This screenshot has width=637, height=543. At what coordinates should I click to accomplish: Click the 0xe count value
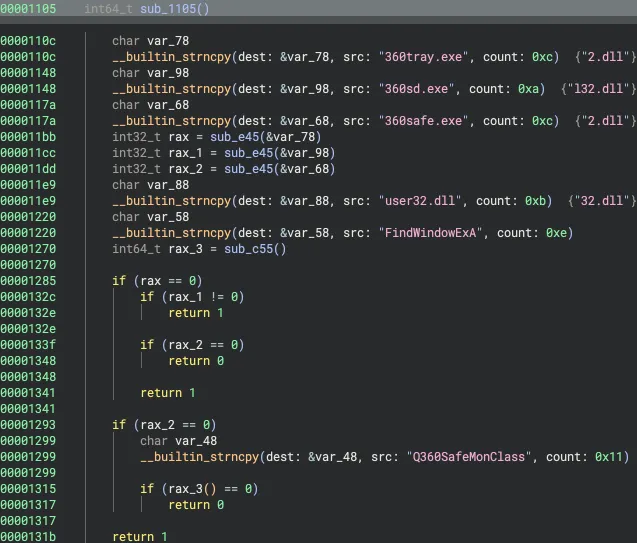(x=556, y=233)
